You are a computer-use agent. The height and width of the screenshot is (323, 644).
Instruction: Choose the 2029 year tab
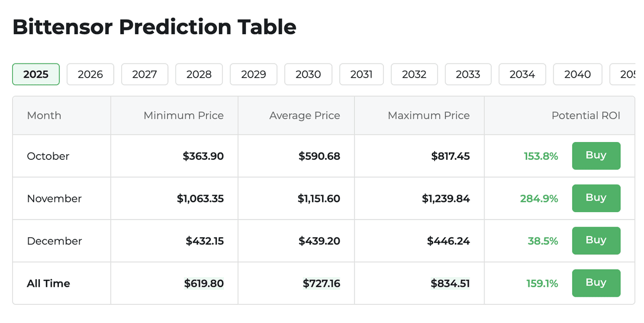[254, 75]
